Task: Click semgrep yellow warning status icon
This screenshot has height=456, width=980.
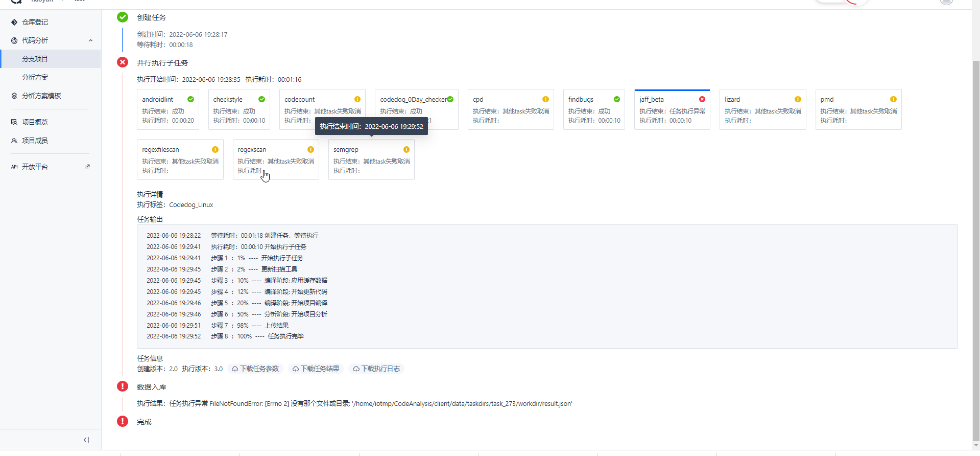Action: pyautogui.click(x=407, y=149)
